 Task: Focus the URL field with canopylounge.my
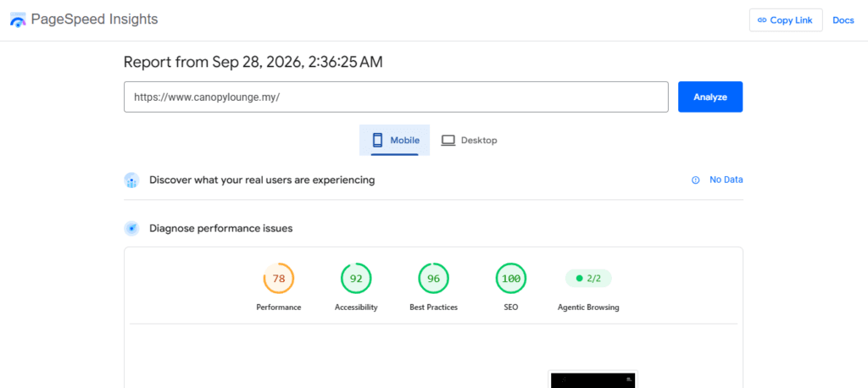tap(396, 97)
